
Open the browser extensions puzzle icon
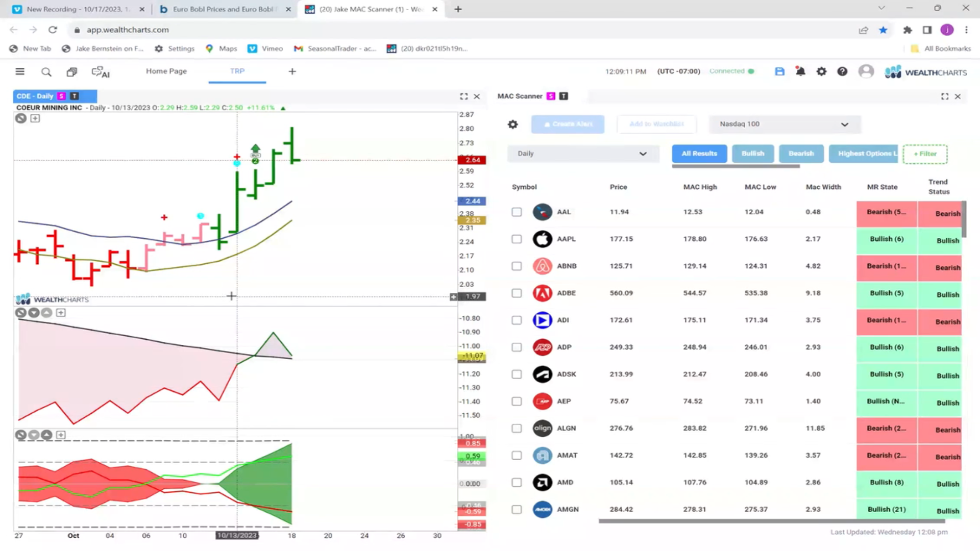coord(907,30)
